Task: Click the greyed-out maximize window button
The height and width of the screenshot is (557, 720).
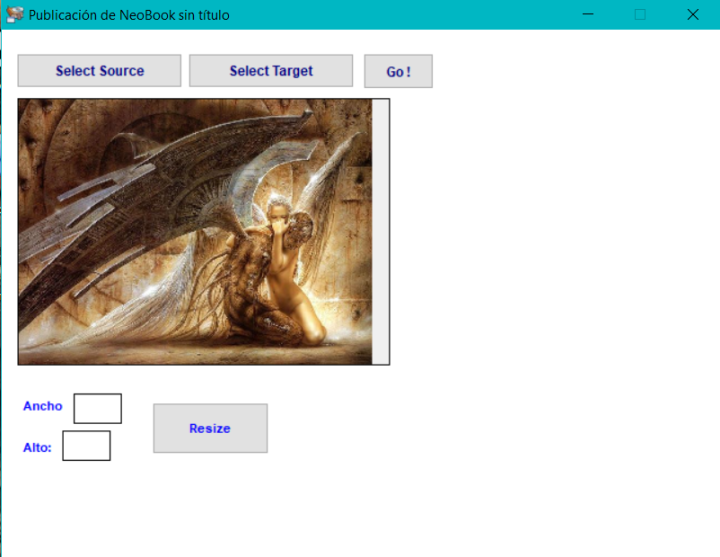Action: [640, 15]
